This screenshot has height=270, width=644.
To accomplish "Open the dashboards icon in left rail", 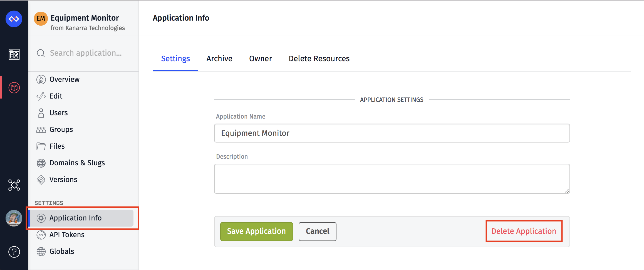I will click(x=14, y=54).
